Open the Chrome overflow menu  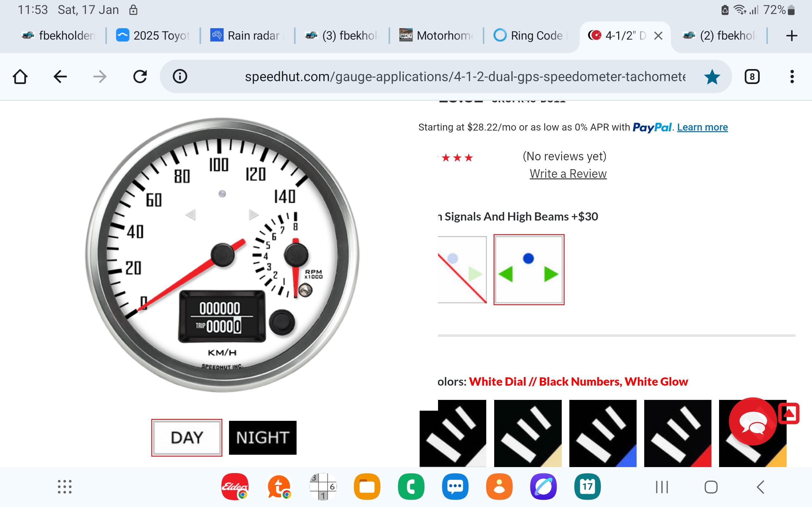[792, 76]
